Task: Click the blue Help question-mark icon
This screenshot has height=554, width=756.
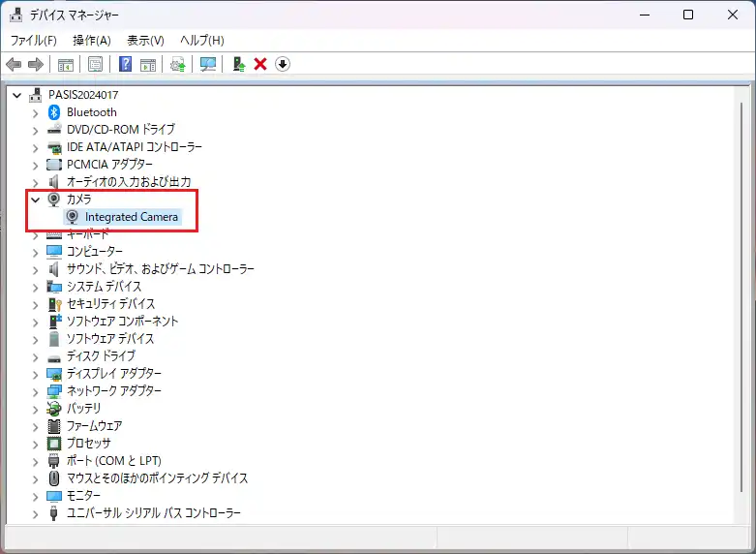Action: click(126, 64)
